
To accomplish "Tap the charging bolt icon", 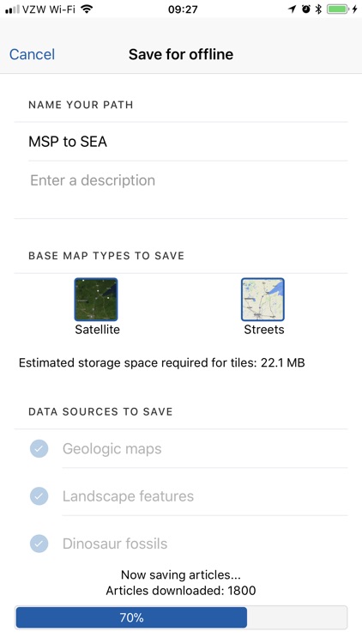I will [x=354, y=9].
